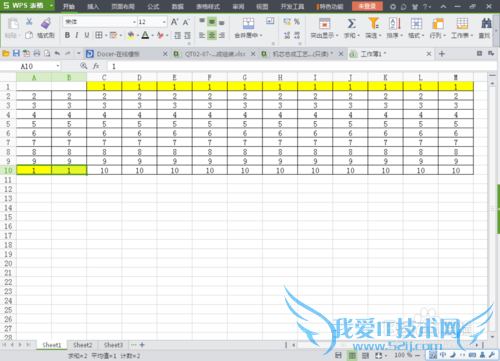
Task: Switch to page break preview view
Action: pyautogui.click(x=365, y=356)
